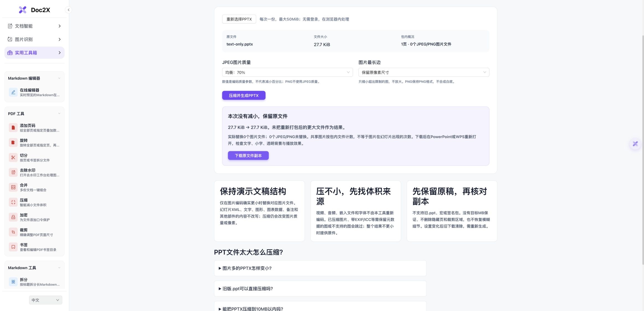Expand FAQ 旧版.ppt可以直接压缩吗?

pos(320,289)
